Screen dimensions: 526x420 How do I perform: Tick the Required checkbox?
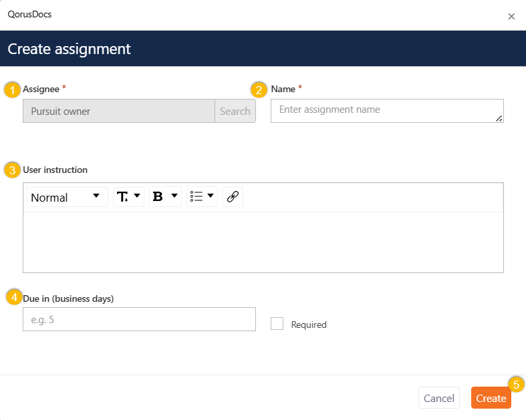277,324
